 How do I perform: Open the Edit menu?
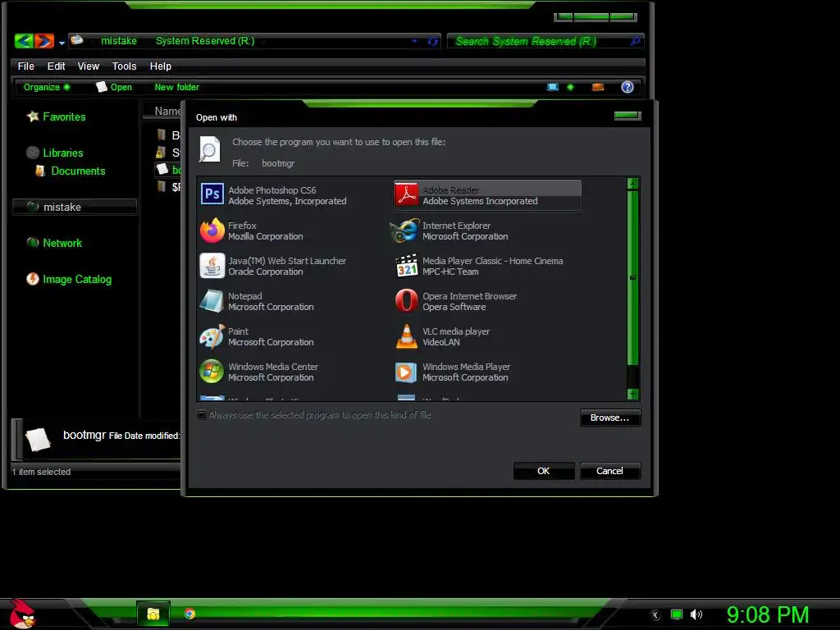(x=56, y=66)
